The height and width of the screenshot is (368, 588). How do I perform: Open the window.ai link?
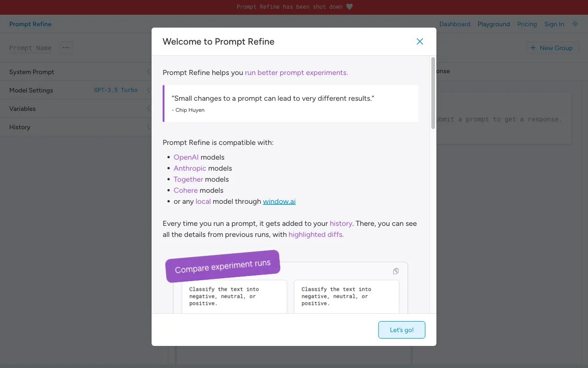tap(279, 201)
